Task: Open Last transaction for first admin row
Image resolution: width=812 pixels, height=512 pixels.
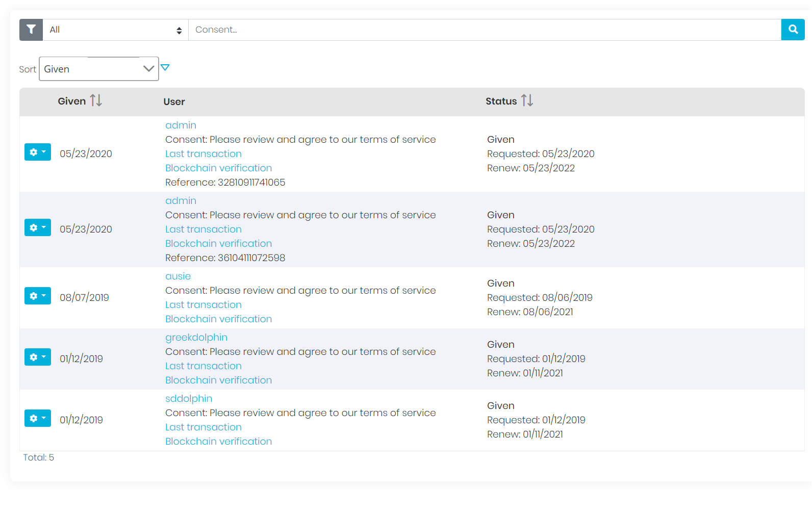Action: tap(204, 153)
